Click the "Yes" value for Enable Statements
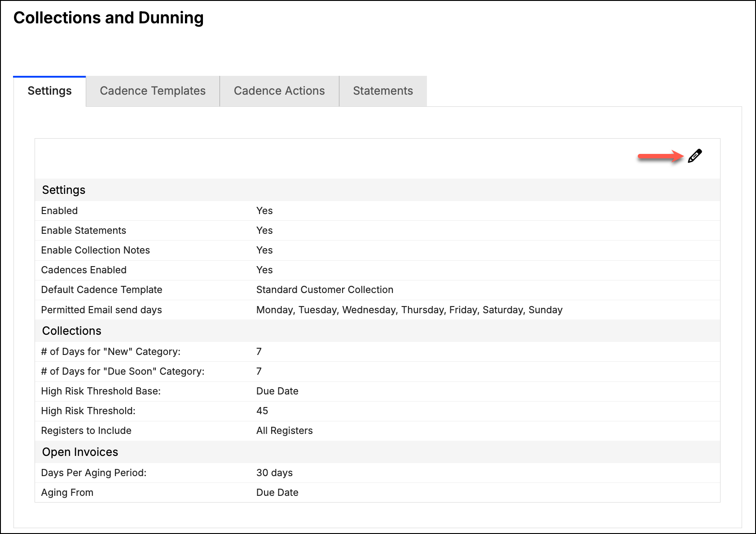The image size is (756, 534). point(264,230)
